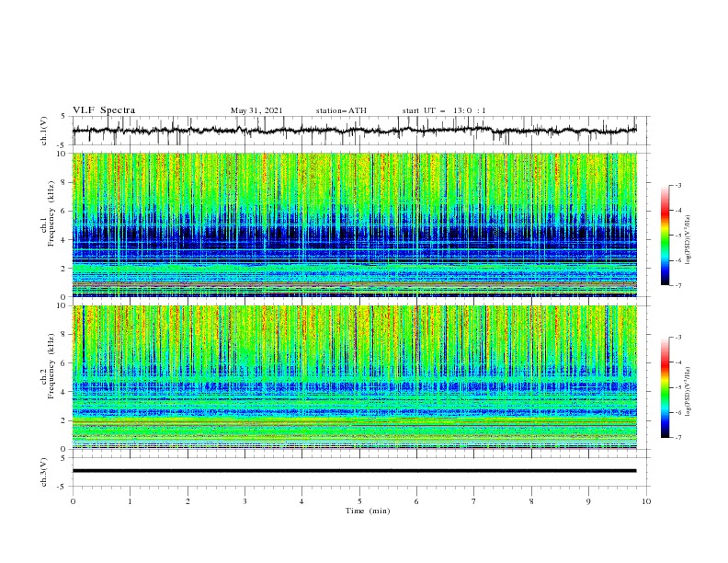Click '-3' on ch.1 colorbar scale
The height and width of the screenshot is (563, 728).
(677, 185)
